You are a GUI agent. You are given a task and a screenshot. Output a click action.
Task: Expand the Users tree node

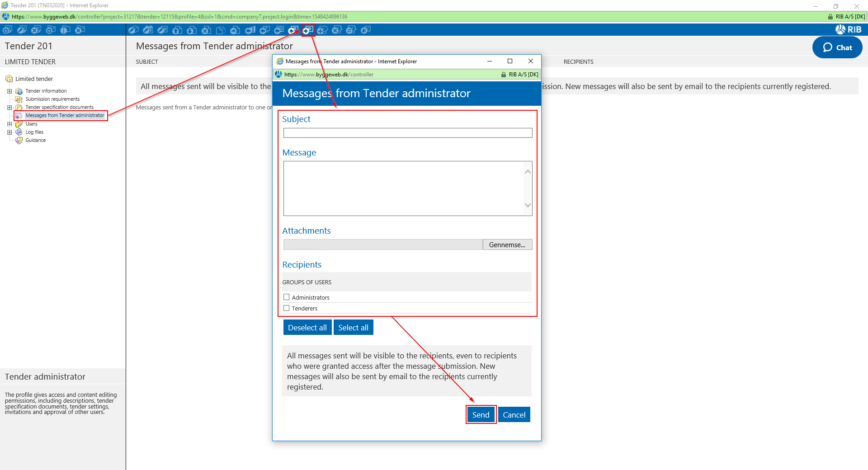tap(9, 124)
